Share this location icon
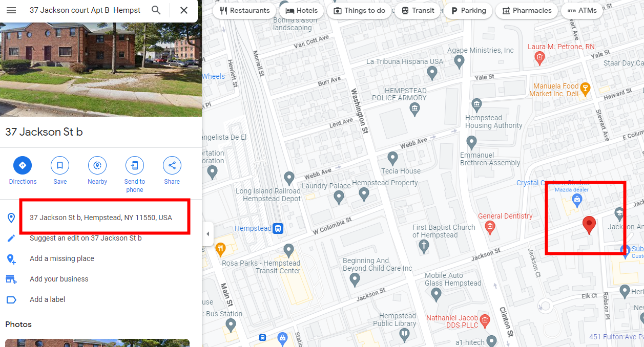 click(x=172, y=165)
